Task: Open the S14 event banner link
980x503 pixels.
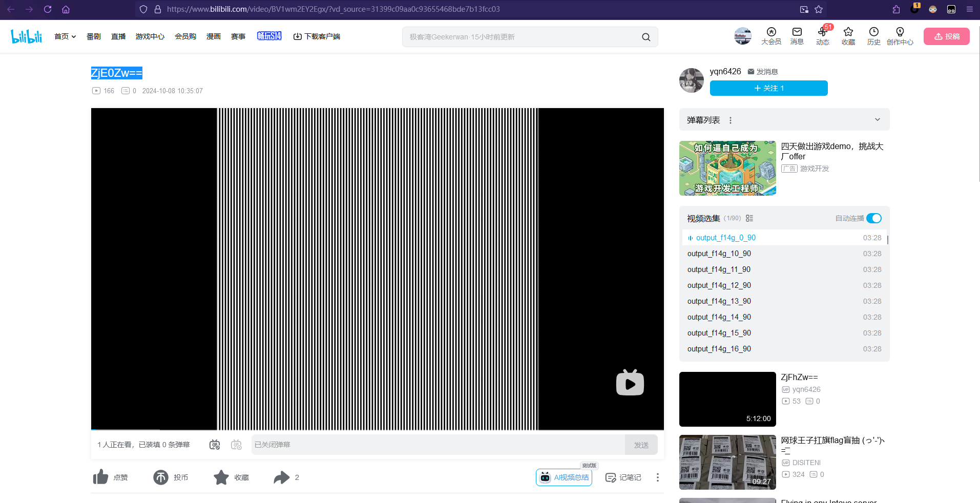Action: click(x=269, y=36)
